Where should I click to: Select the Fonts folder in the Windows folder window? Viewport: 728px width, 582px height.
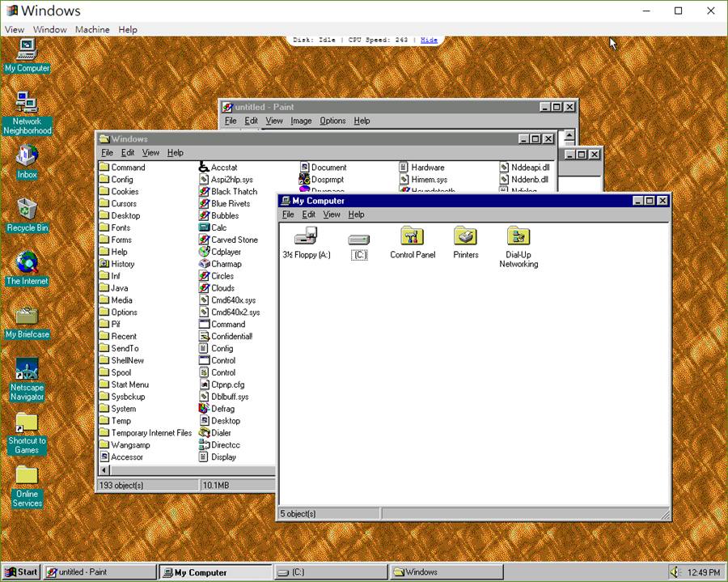121,228
